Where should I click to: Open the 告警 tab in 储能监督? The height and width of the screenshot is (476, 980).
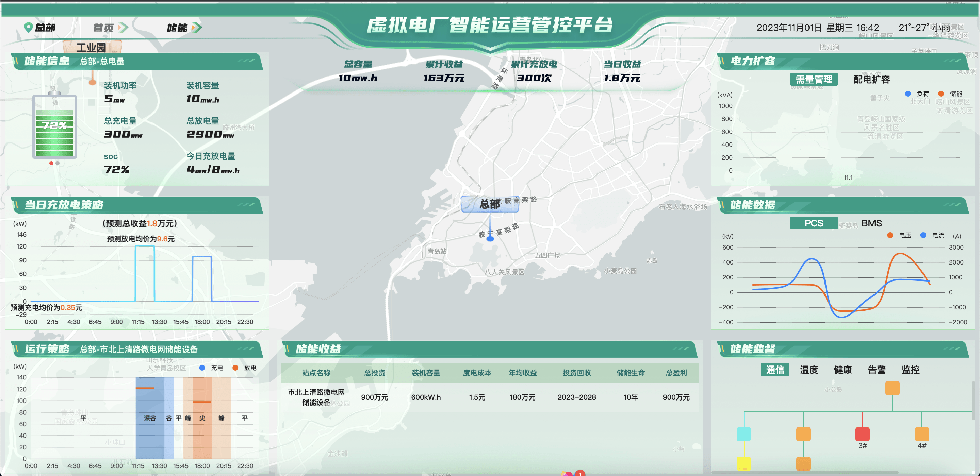click(877, 370)
